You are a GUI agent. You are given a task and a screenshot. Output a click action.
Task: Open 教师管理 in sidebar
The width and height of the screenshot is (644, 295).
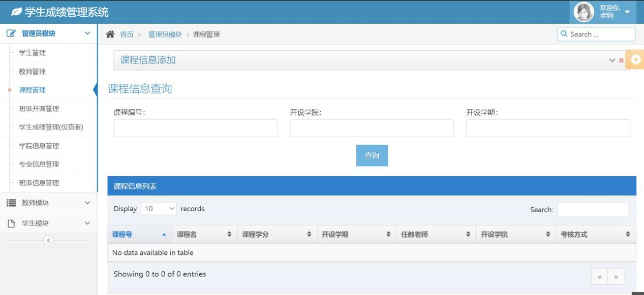(33, 72)
